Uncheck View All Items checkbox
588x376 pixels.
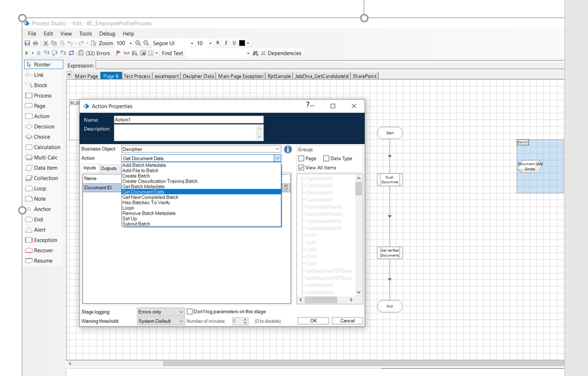coord(302,168)
